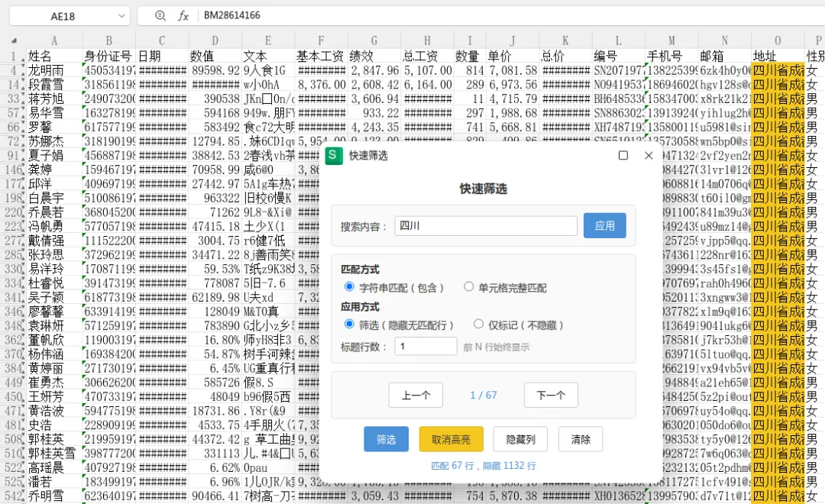Click the 上一个 button
This screenshot has height=504, width=825.
click(x=416, y=395)
